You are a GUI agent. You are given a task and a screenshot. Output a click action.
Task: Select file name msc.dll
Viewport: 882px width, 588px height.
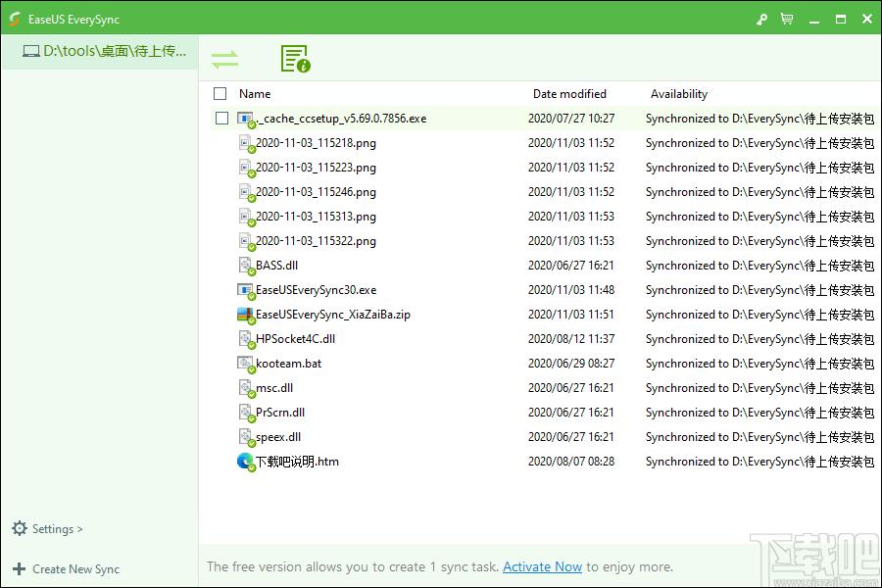274,388
